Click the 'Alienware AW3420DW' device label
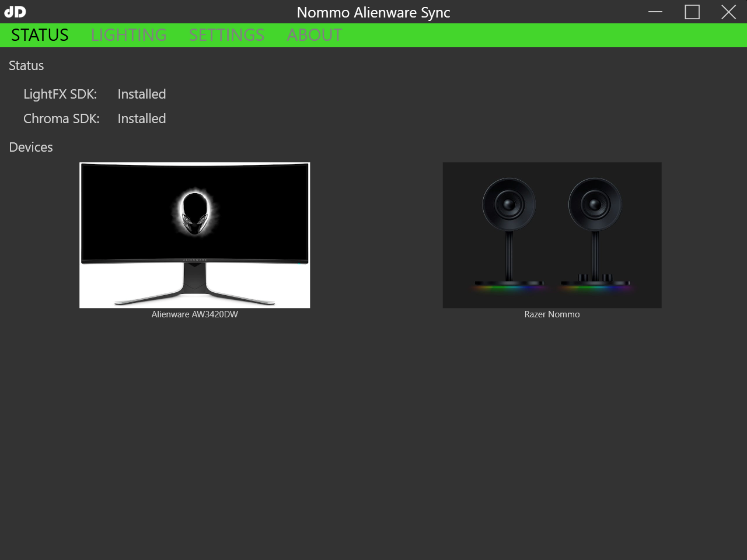The width and height of the screenshot is (747, 560). (x=195, y=314)
